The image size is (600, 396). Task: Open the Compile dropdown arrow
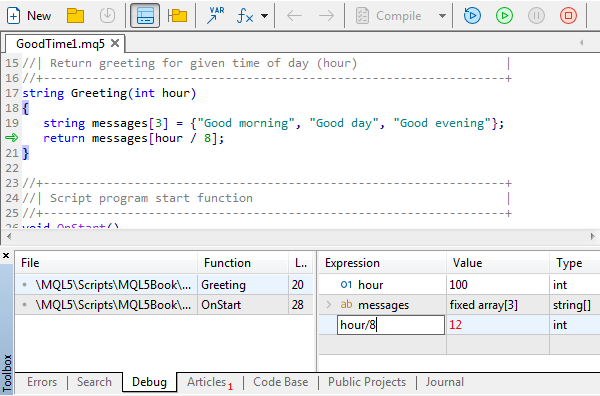(442, 16)
